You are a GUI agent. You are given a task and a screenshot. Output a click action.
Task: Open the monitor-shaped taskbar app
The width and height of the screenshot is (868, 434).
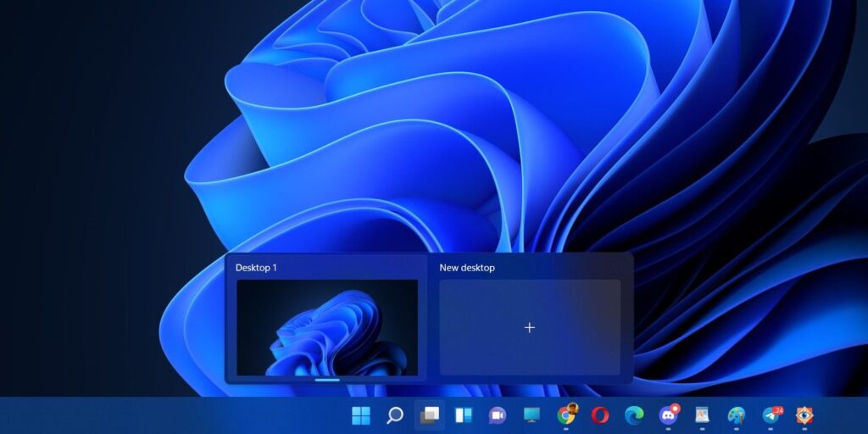coord(531,415)
